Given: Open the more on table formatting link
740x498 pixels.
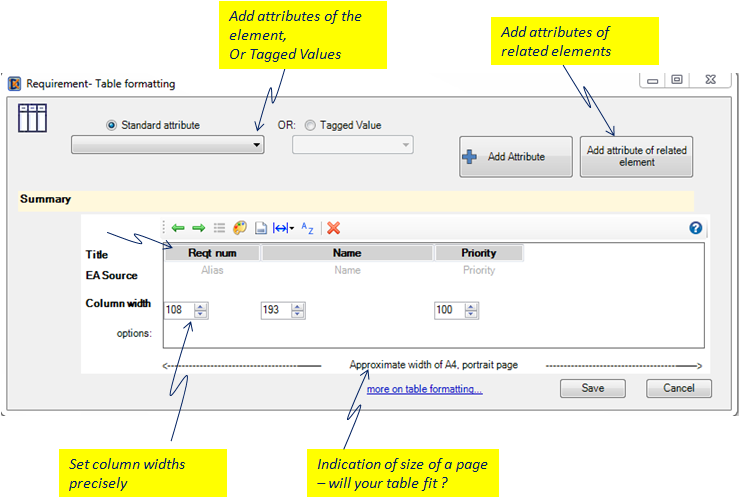Looking at the screenshot, I should point(425,389).
